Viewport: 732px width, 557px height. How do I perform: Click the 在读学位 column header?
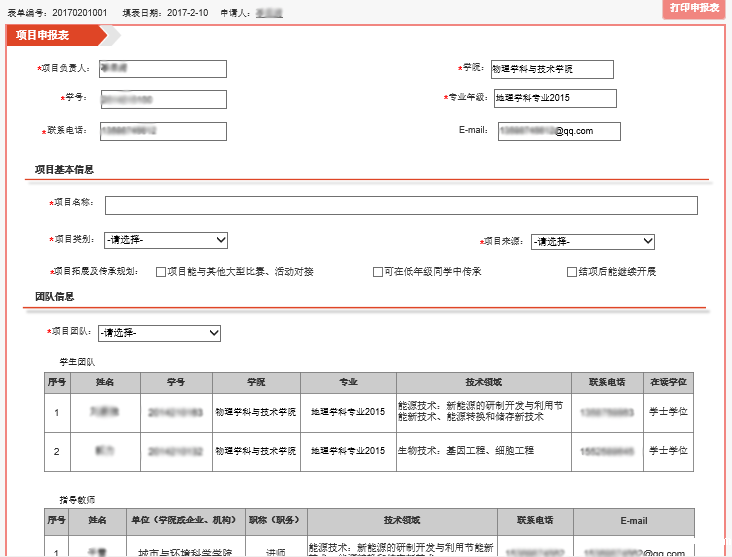668,383
